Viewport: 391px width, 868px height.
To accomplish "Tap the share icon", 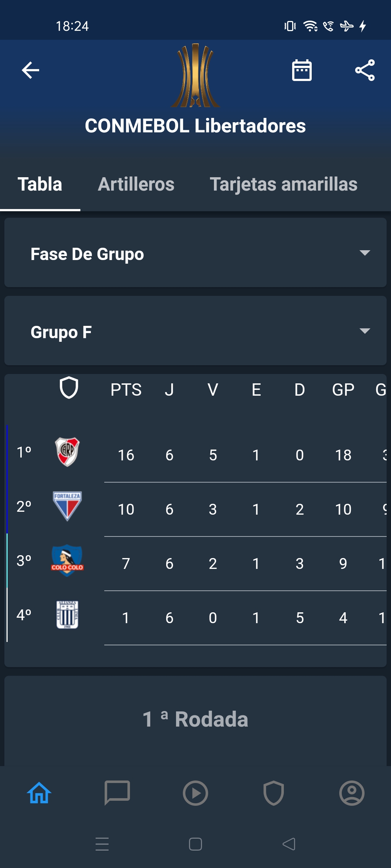I will (x=365, y=70).
